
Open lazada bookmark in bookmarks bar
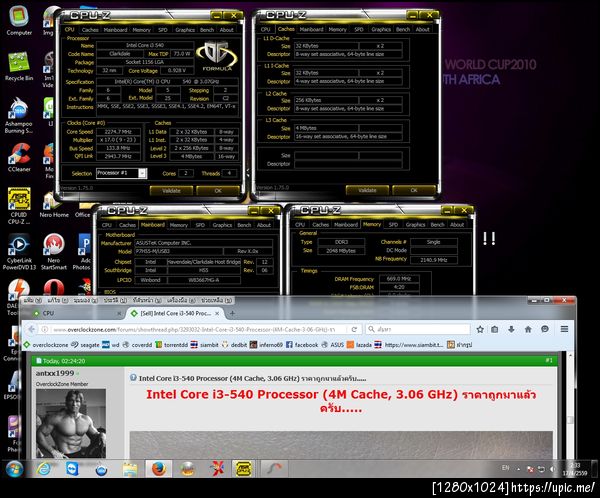pyautogui.click(x=359, y=345)
